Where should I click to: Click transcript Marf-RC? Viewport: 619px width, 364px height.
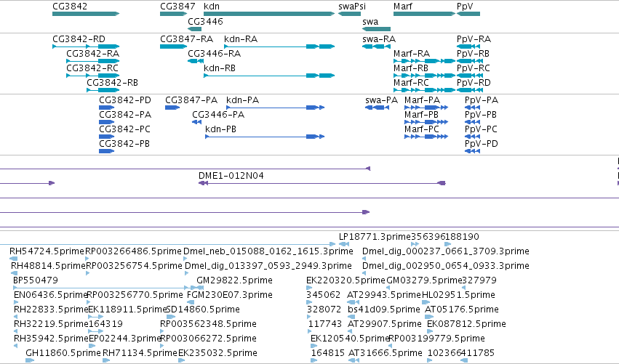(x=424, y=90)
